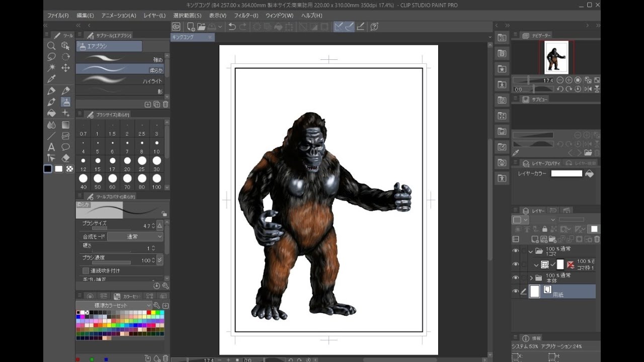Click the Redo arrow in command bar
The height and width of the screenshot is (362, 644).
(x=243, y=27)
